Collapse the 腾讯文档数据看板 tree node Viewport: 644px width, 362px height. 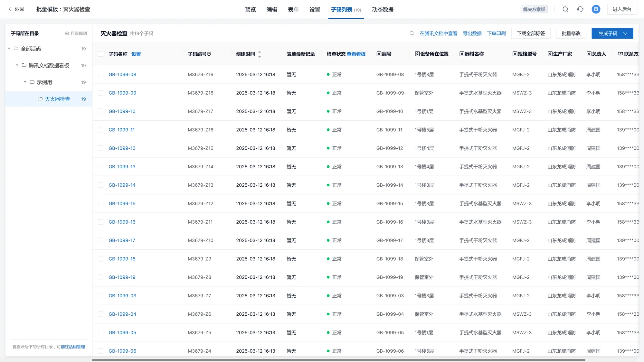17,65
